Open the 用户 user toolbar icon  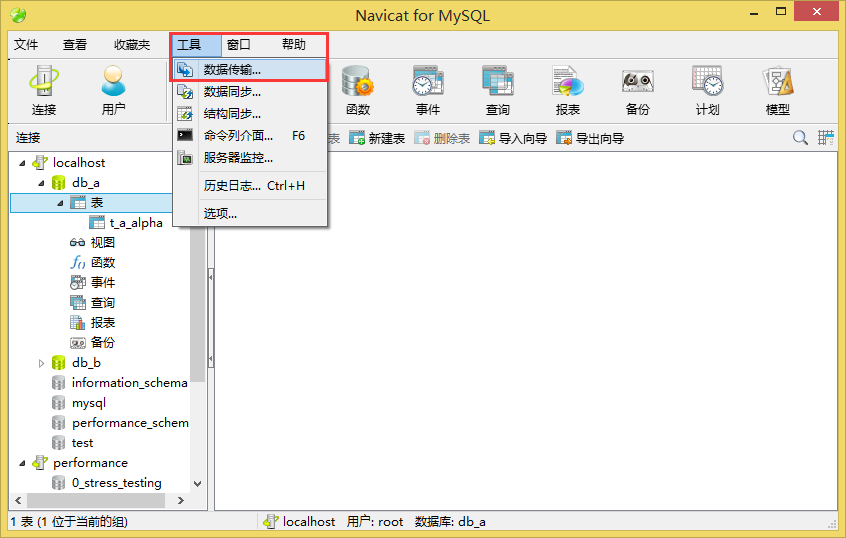point(113,91)
